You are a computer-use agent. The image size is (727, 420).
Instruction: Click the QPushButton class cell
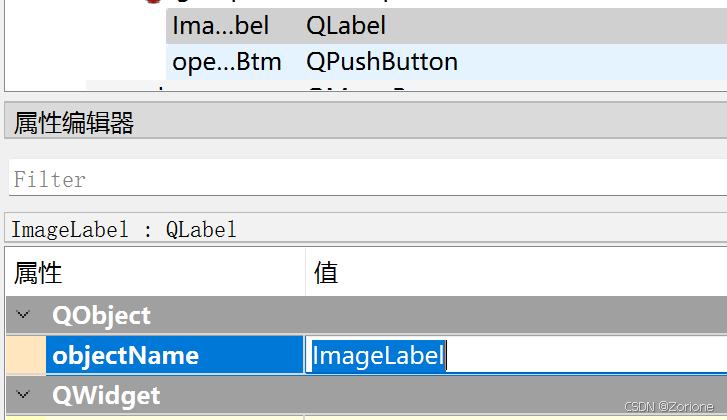click(x=382, y=62)
